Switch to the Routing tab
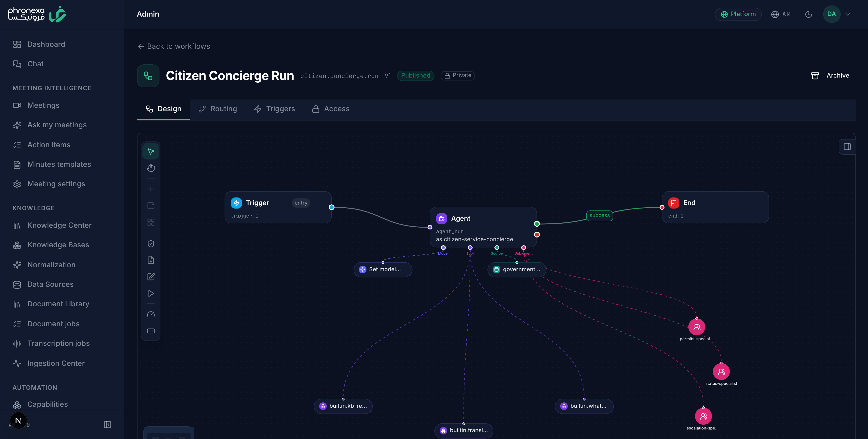The width and height of the screenshot is (868, 439). tap(218, 109)
